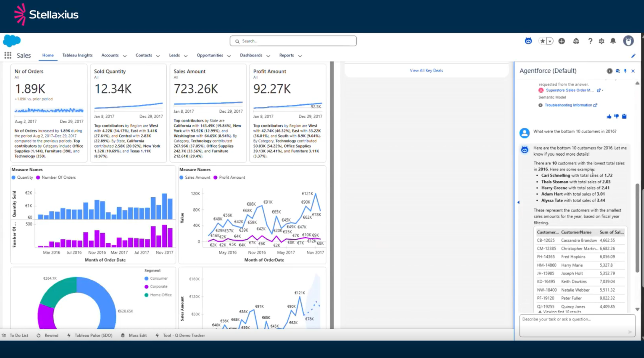Collapse the Agentforce side panel arrow

518,202
